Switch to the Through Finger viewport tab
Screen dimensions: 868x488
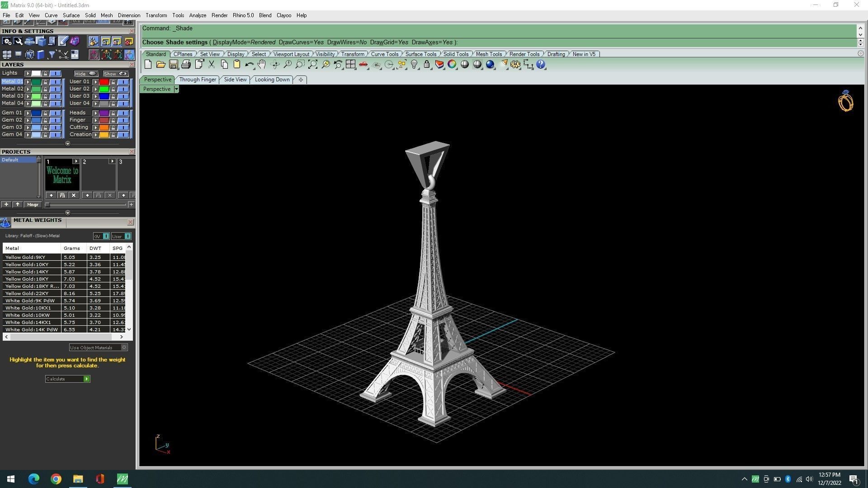point(198,80)
